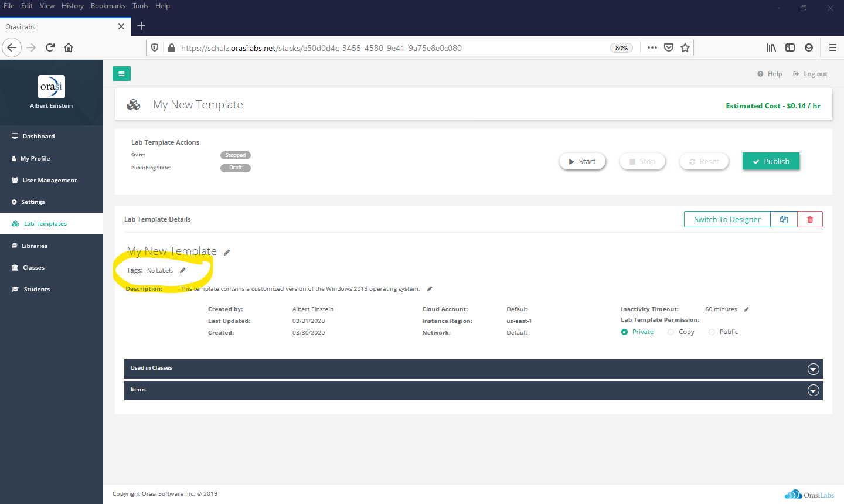The image size is (844, 504).
Task: Toggle the browser sidebars icon
Action: (x=790, y=47)
